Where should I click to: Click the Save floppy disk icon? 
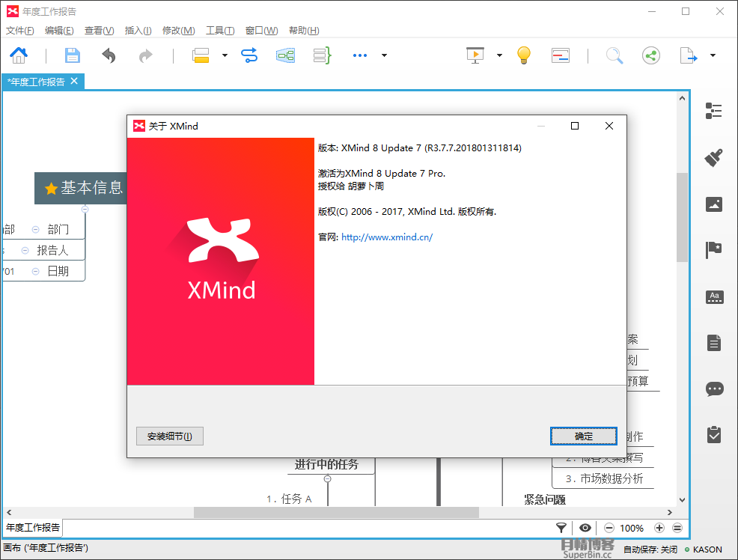pos(72,55)
